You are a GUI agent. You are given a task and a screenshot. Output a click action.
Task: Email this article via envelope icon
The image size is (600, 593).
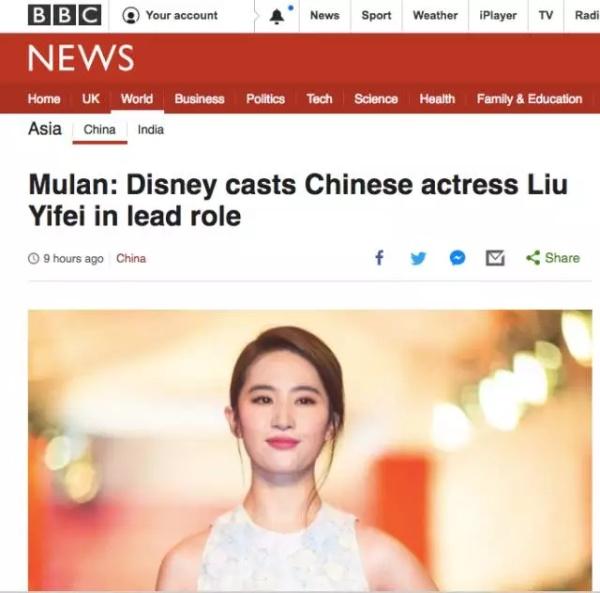pyautogui.click(x=495, y=258)
